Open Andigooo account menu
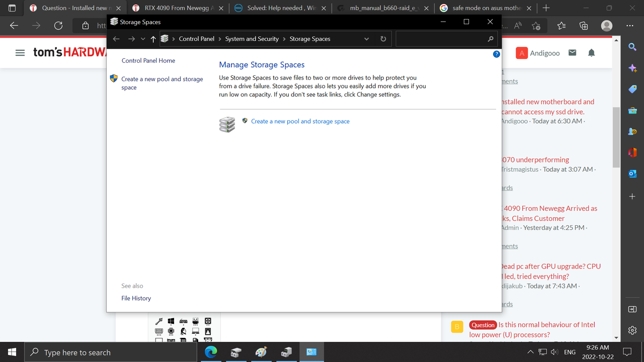 click(538, 53)
